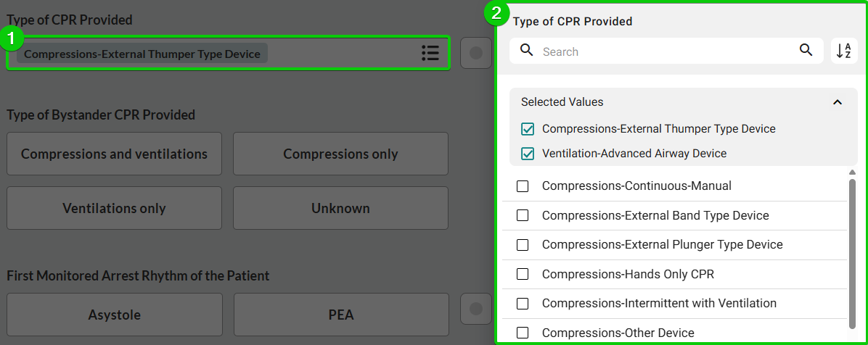
Task: Open the CPR type list icon
Action: [x=430, y=53]
